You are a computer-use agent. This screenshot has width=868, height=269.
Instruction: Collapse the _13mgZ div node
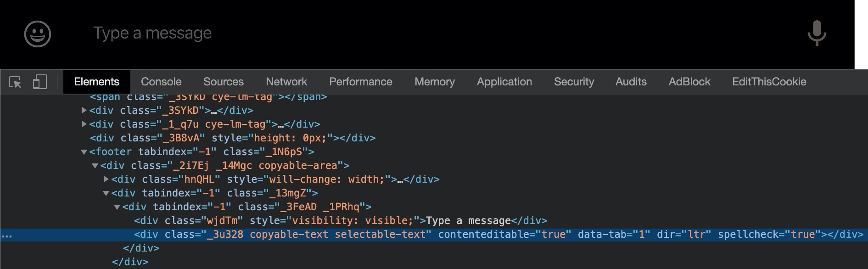click(106, 193)
